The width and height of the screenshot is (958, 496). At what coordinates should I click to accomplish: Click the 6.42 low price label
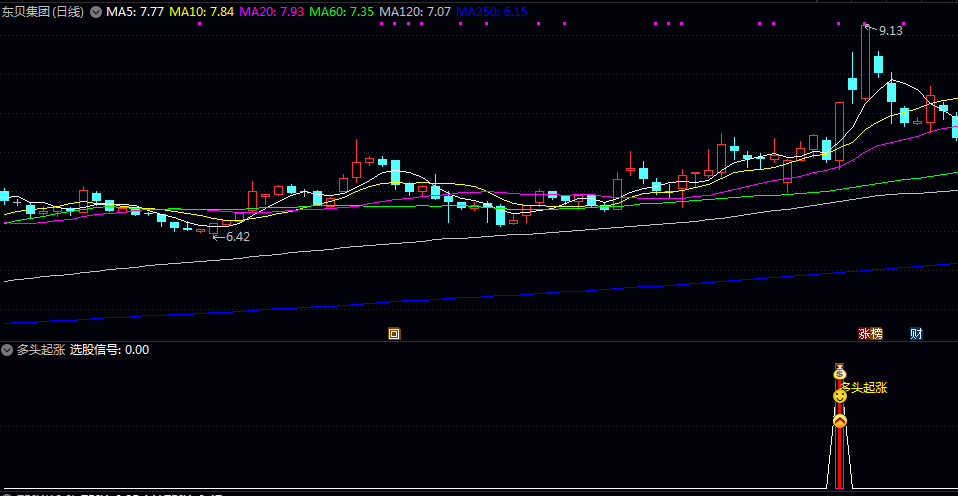(x=238, y=237)
